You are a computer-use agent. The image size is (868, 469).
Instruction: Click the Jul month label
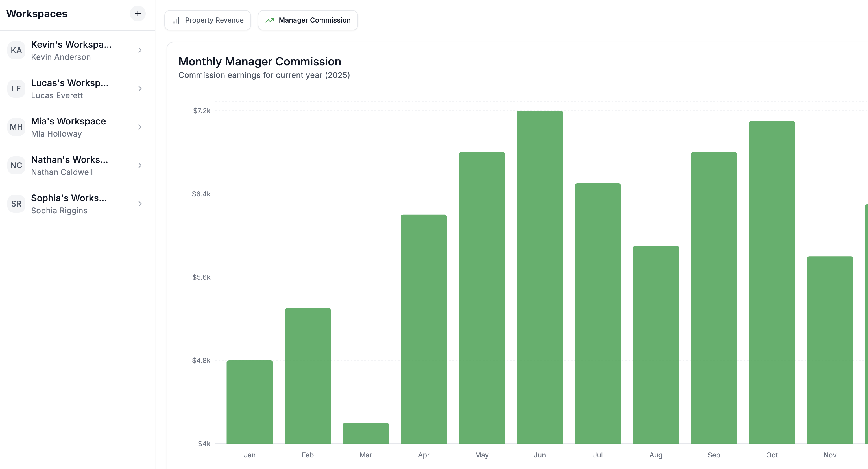click(598, 455)
